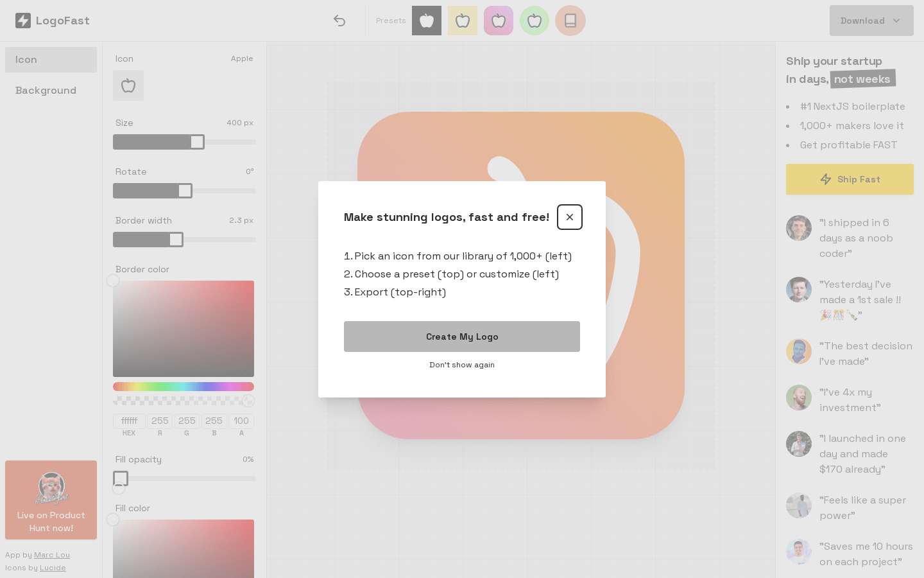Switch to the Background tab
The height and width of the screenshot is (578, 924).
click(51, 91)
